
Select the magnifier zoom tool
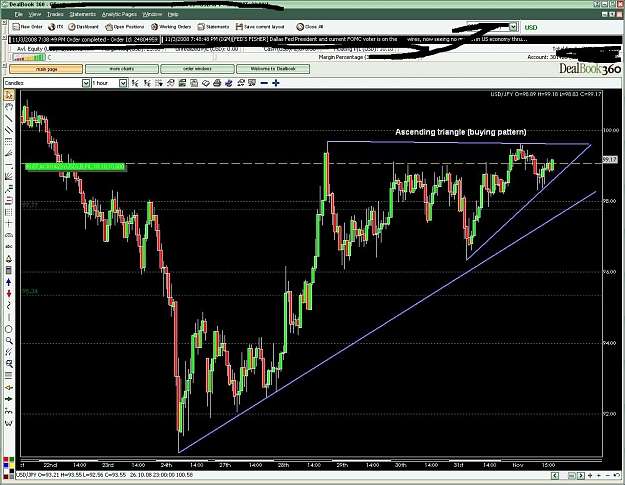(x=9, y=341)
